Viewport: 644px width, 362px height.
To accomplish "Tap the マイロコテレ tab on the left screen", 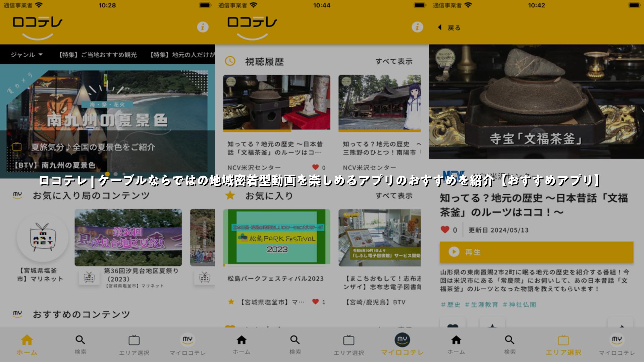I will click(x=187, y=345).
